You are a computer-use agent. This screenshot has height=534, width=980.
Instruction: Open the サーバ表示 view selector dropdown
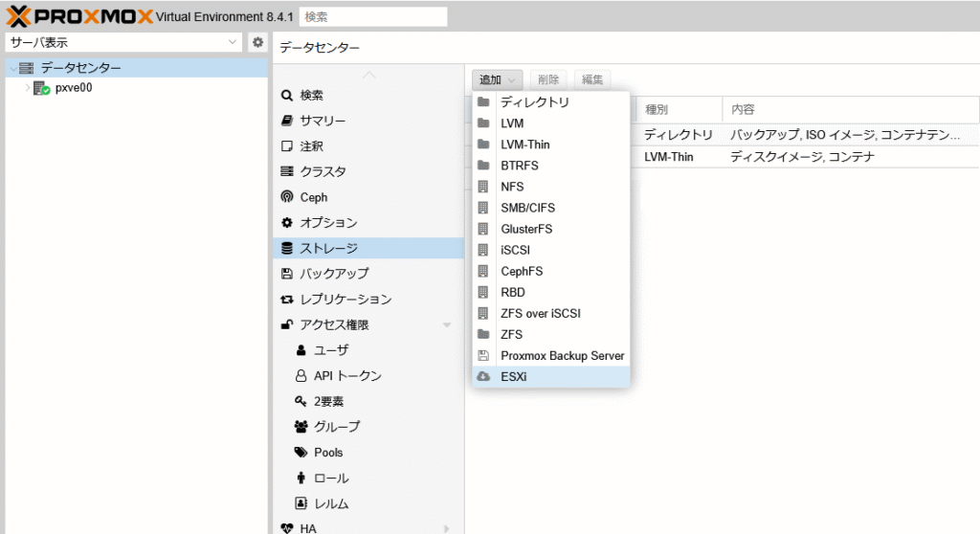(123, 42)
